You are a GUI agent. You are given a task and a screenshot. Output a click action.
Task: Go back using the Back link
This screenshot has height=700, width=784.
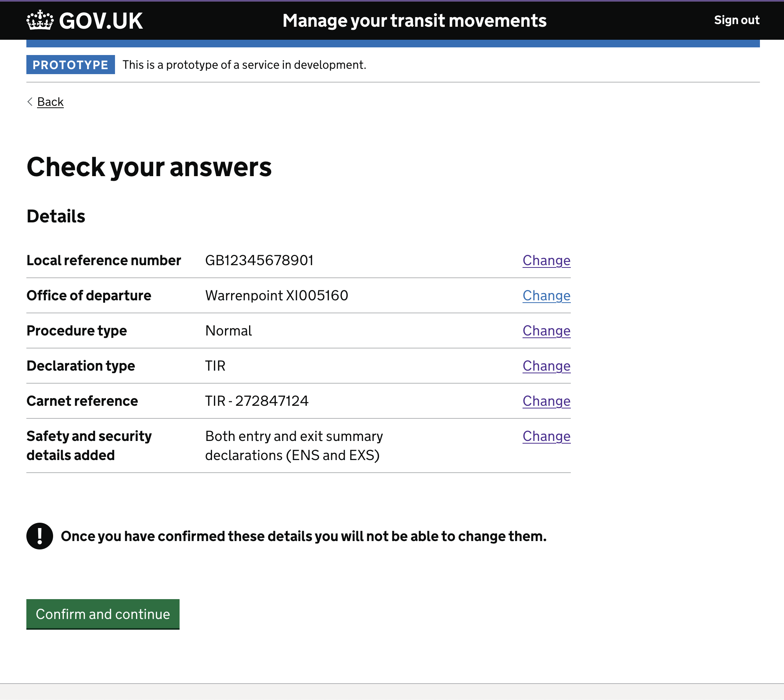(50, 102)
